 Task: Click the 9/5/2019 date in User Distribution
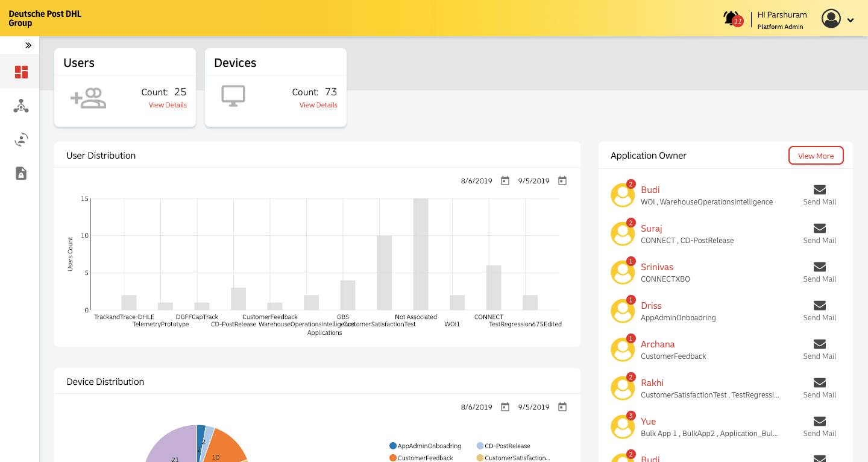(534, 181)
